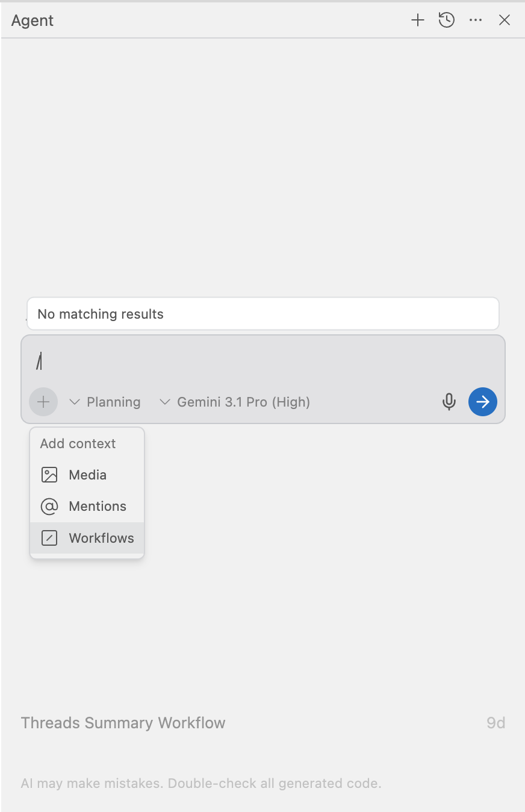The height and width of the screenshot is (812, 525).
Task: Click the Mentions @ symbol icon
Action: click(49, 507)
